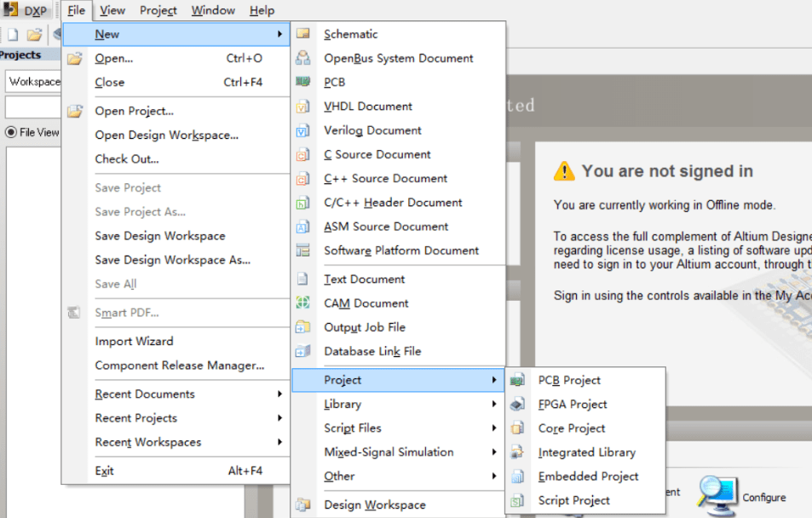Select the FPGA Project icon
812x518 pixels.
(x=519, y=404)
